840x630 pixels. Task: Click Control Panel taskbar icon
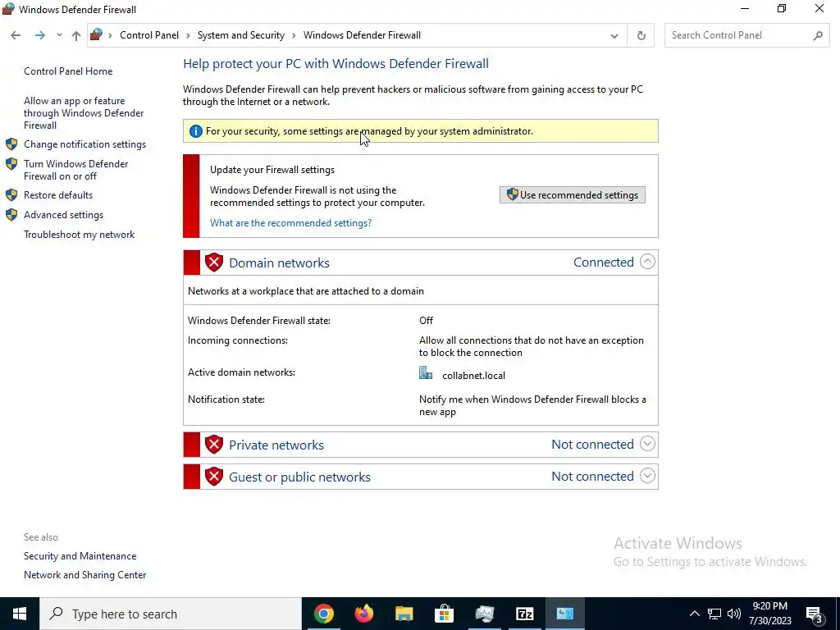pos(564,614)
